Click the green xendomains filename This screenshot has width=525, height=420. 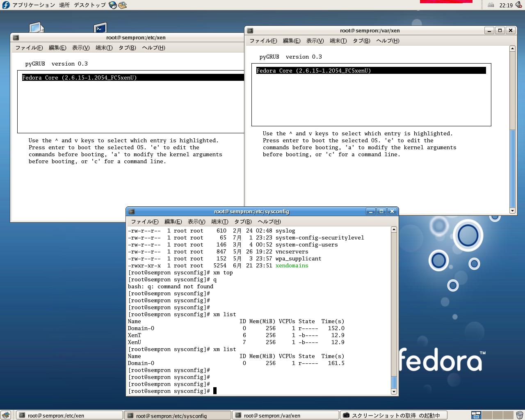pos(292,266)
